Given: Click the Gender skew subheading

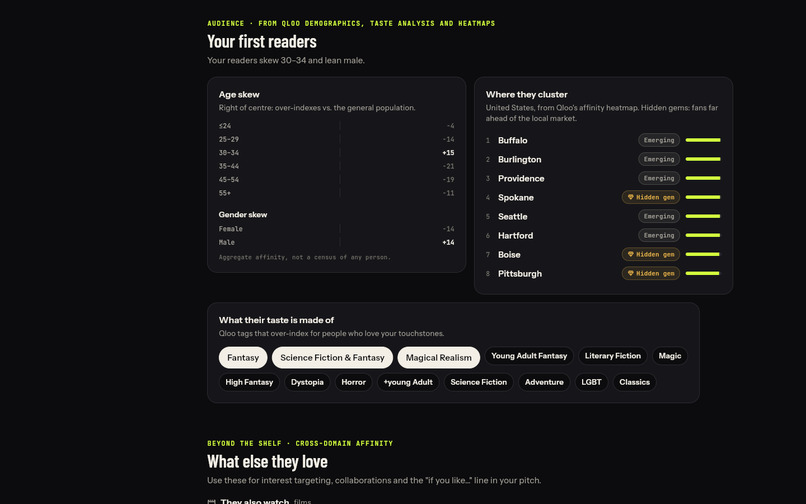Looking at the screenshot, I should pyautogui.click(x=243, y=214).
